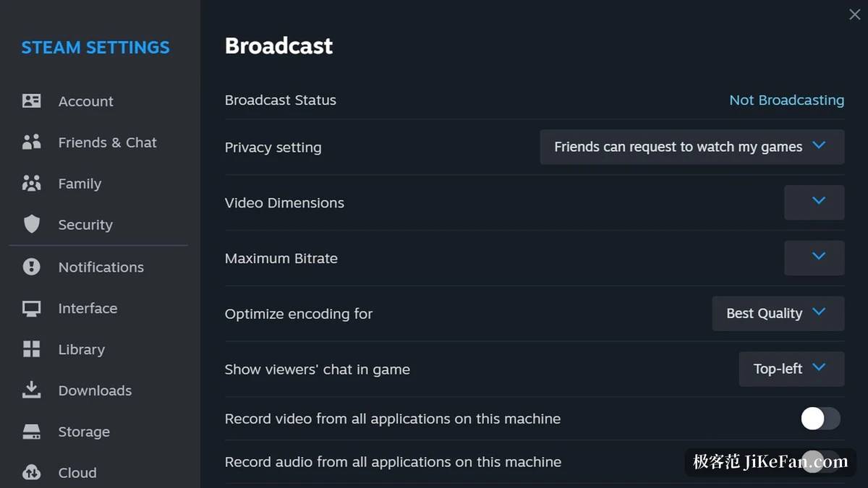
Task: Go to the Library settings page
Action: (82, 350)
